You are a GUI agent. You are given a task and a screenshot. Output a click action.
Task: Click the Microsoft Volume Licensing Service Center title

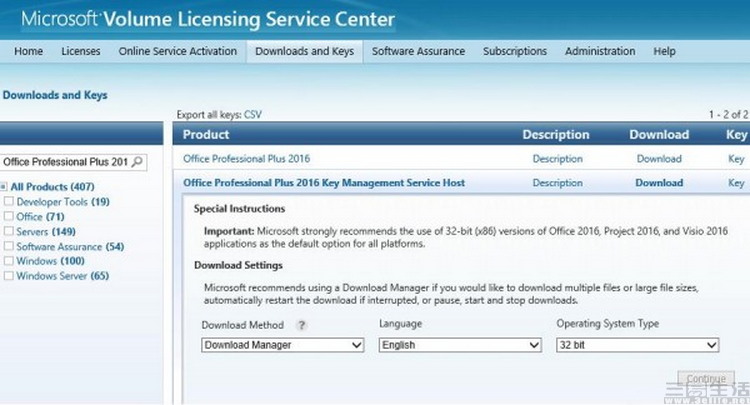coord(208,20)
